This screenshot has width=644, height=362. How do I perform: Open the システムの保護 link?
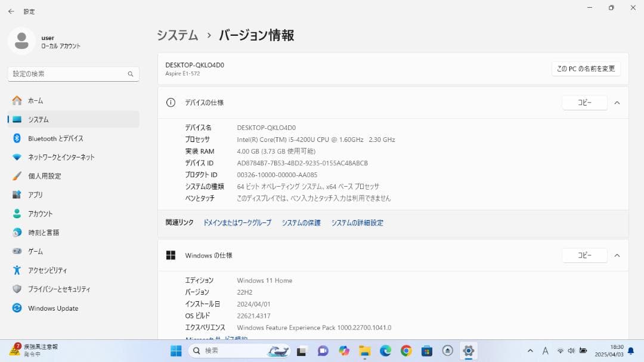[x=301, y=222]
